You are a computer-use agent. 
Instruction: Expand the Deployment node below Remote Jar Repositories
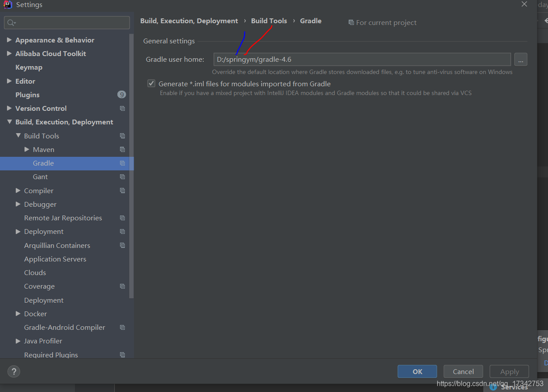(18, 231)
